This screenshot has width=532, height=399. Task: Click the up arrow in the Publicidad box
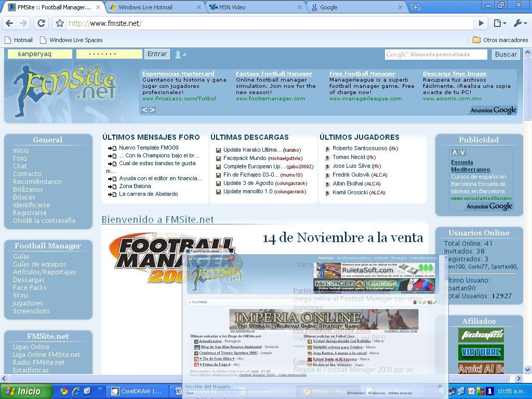tap(455, 153)
